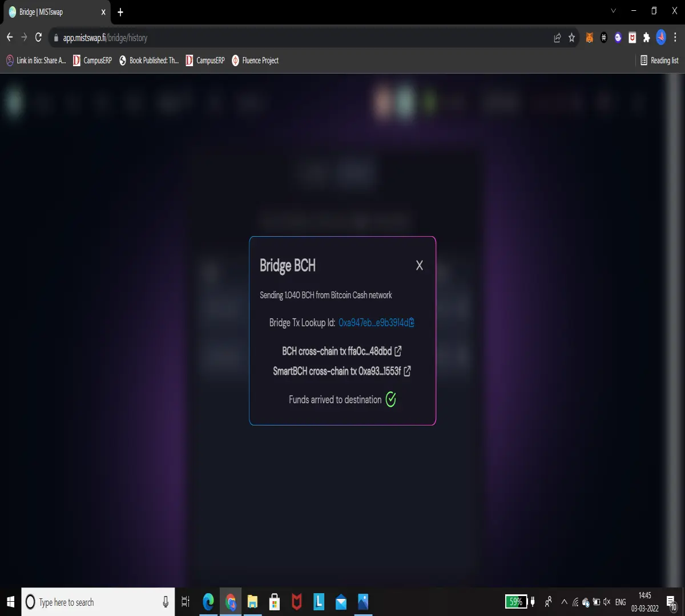This screenshot has height=616, width=685.
Task: Open the display or projection icon in system tray
Action: tap(596, 602)
